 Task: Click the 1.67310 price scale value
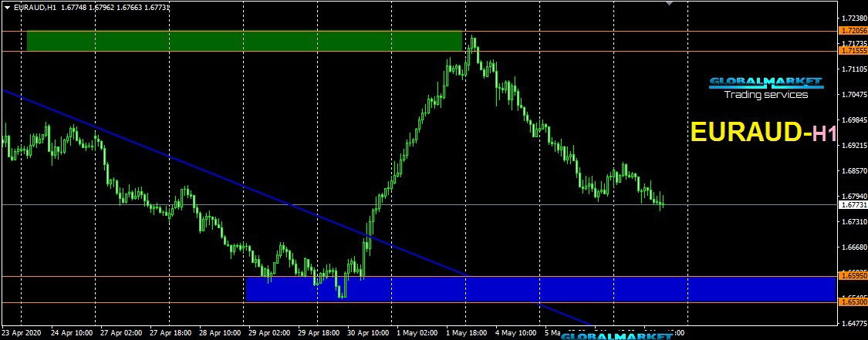[853, 222]
